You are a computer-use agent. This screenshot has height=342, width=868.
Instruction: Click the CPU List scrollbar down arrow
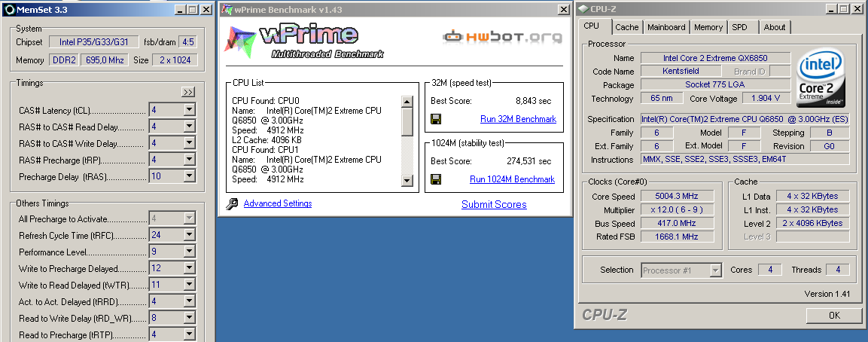click(407, 181)
